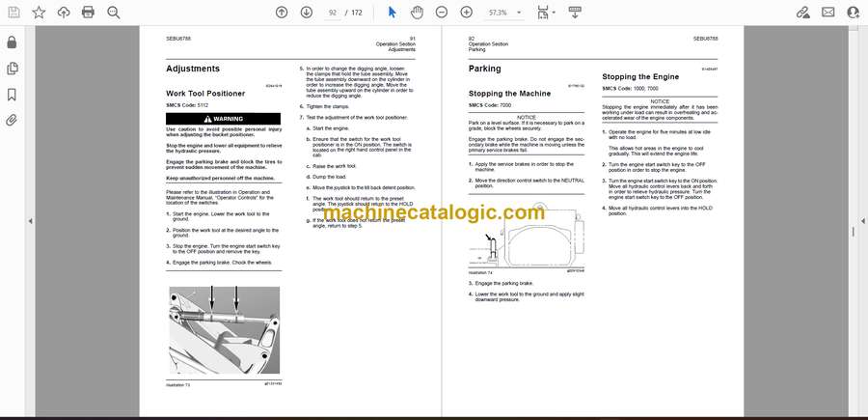Choose the selection arrow tool
The image size is (868, 420).
pyautogui.click(x=392, y=13)
